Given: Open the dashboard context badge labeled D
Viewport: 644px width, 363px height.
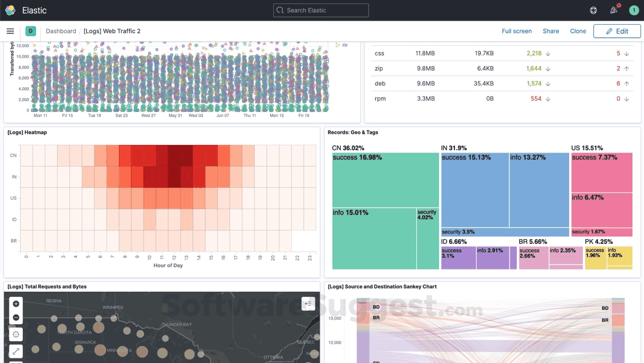Looking at the screenshot, I should click(x=30, y=31).
